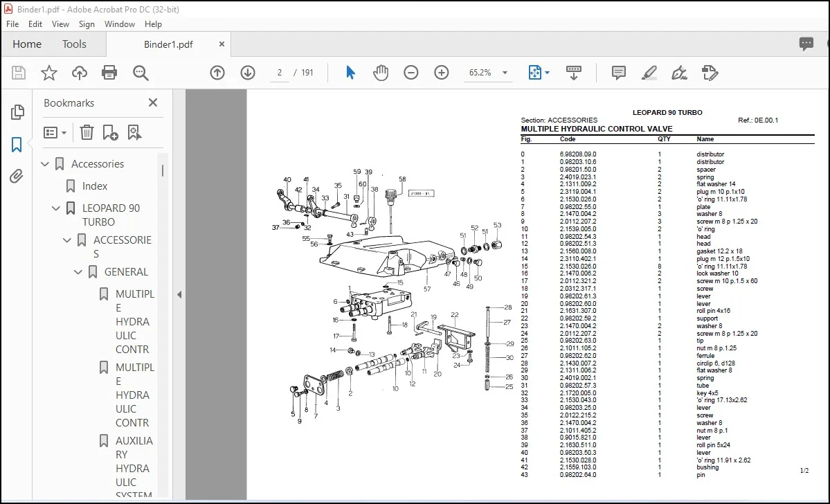Click the Fit page tool icon
Viewport: 830px width, 504px height.
point(534,73)
